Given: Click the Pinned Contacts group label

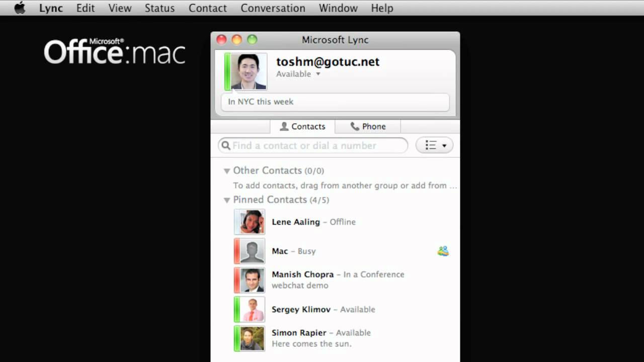Looking at the screenshot, I should tap(270, 200).
